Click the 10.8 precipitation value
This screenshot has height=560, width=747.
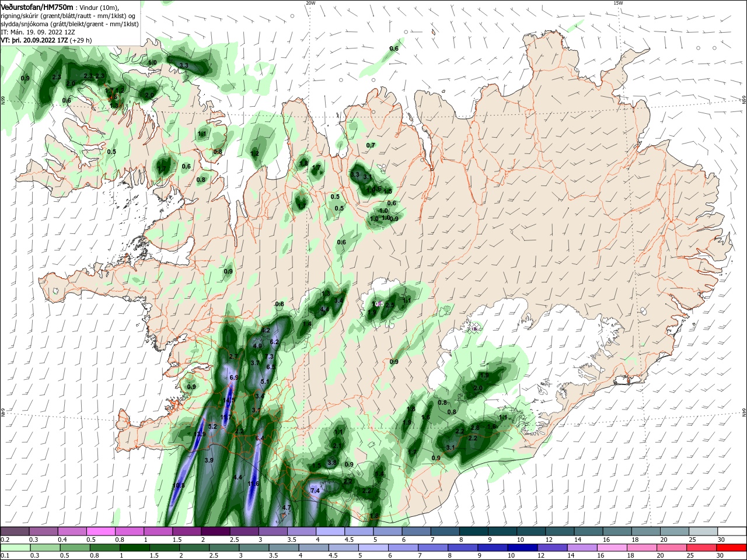(179, 485)
